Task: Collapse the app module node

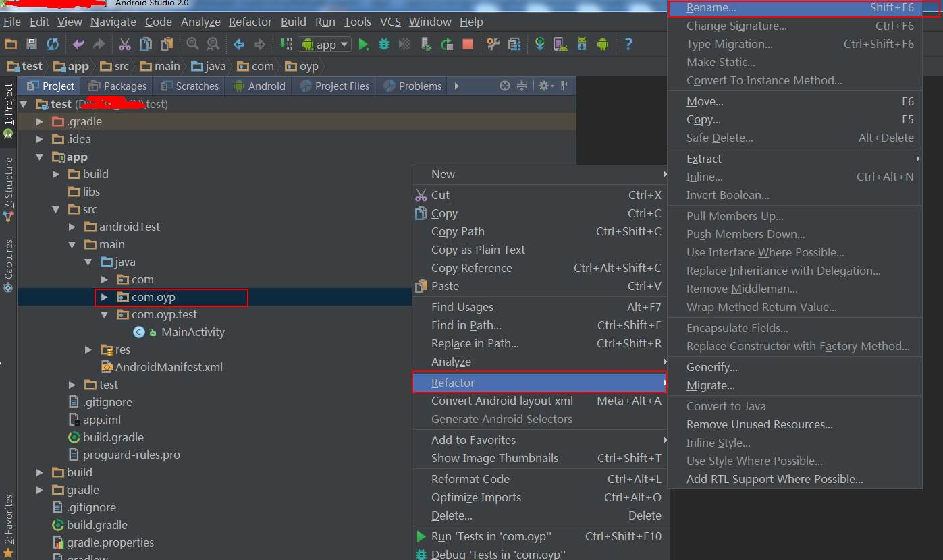Action: pyautogui.click(x=40, y=157)
